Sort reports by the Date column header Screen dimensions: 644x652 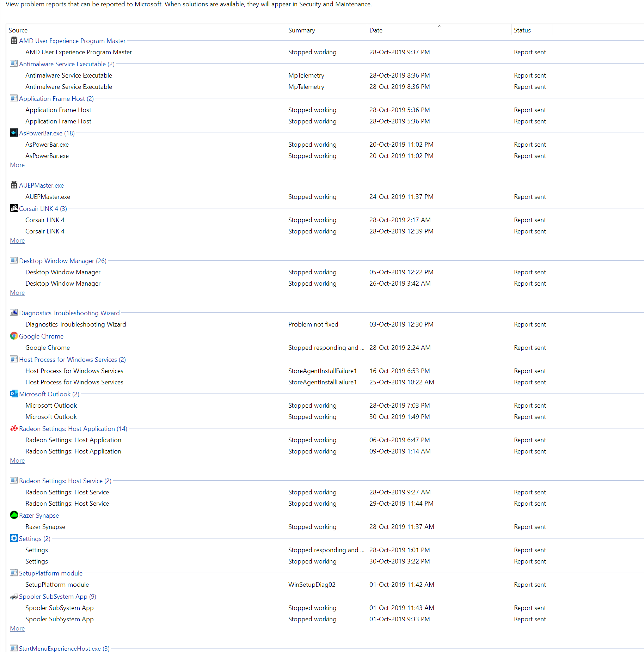pyautogui.click(x=439, y=30)
